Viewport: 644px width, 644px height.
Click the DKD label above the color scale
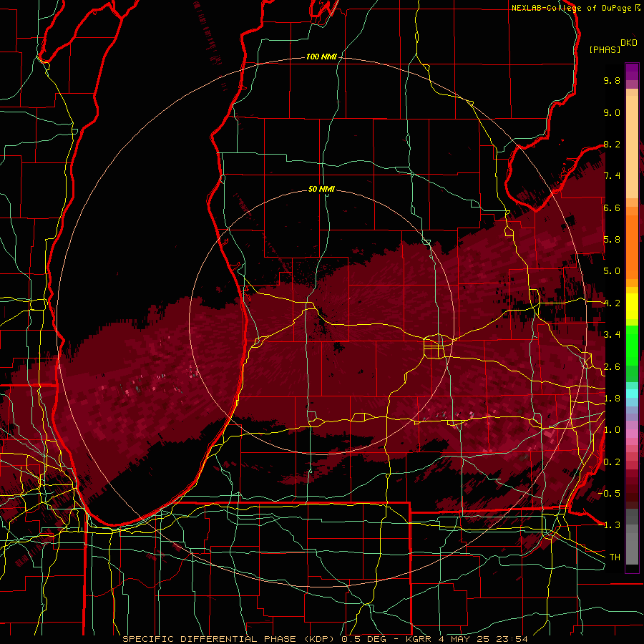coord(629,43)
